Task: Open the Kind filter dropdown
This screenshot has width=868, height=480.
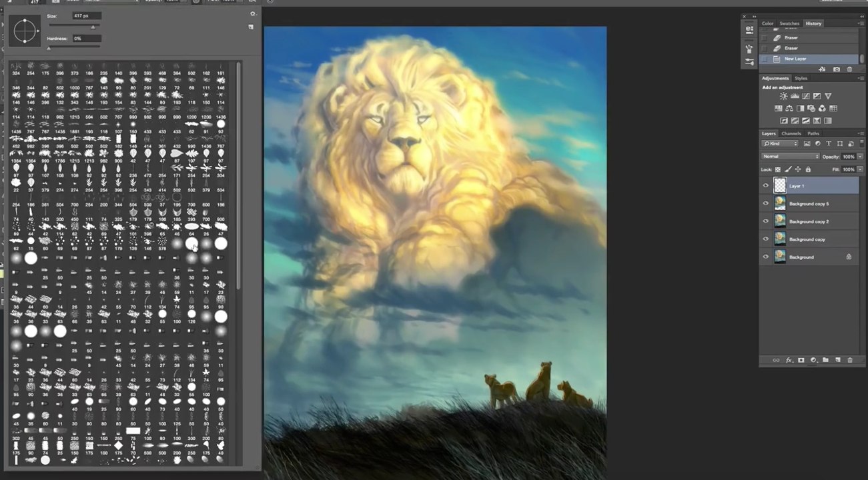Action: point(781,143)
